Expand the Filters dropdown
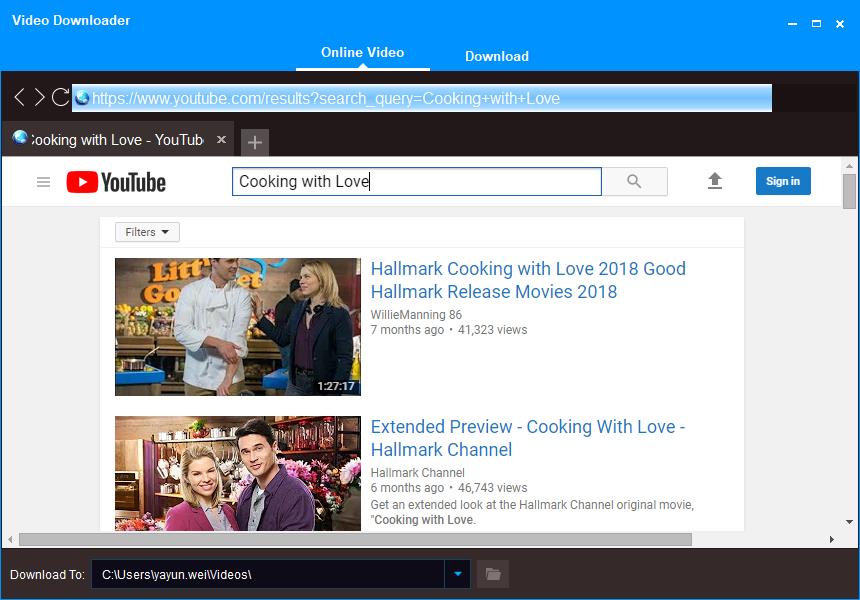860x600 pixels. [x=147, y=232]
